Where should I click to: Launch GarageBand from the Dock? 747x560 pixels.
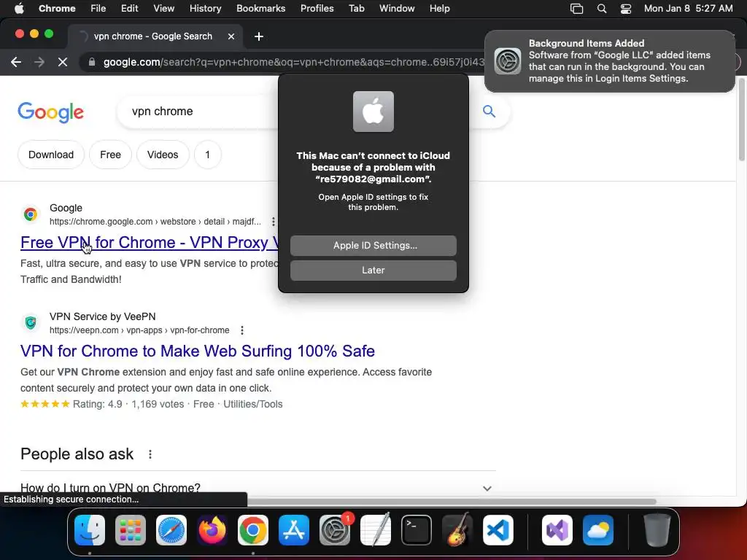coord(457,530)
